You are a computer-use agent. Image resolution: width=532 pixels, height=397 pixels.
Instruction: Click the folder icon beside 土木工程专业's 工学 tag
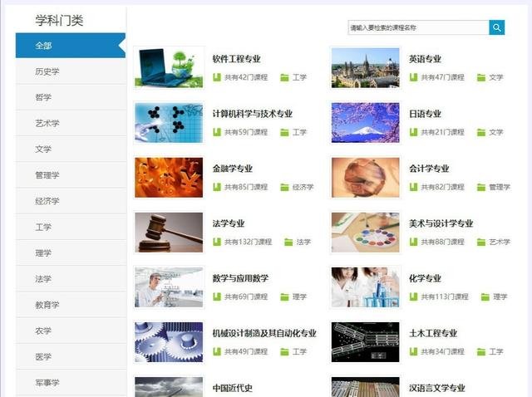pyautogui.click(x=481, y=352)
